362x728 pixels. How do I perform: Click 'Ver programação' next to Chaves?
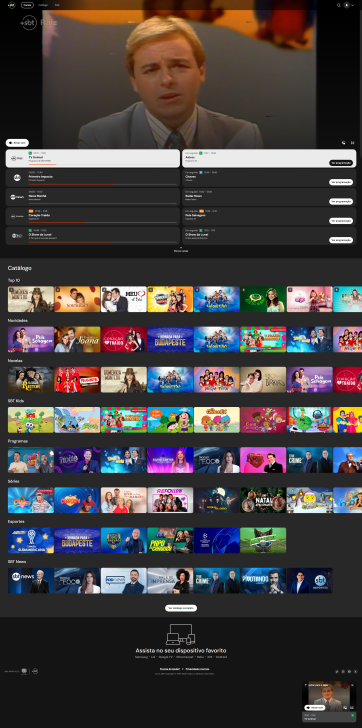click(x=341, y=182)
